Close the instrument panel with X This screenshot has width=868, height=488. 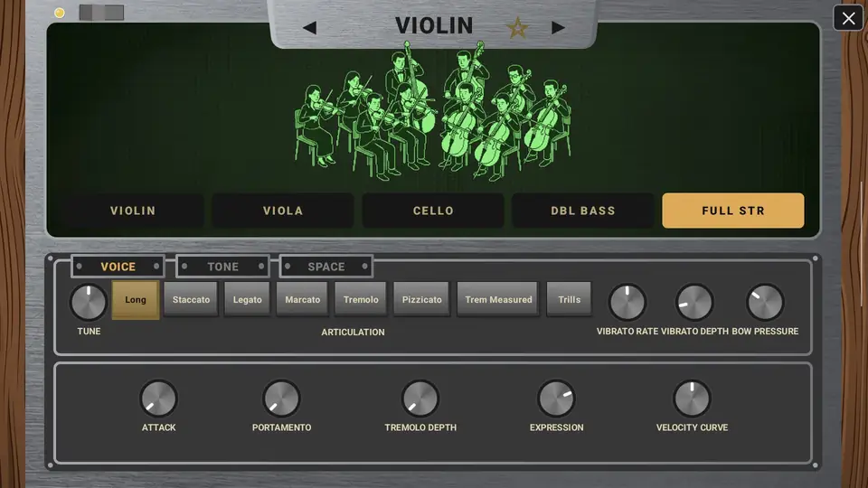click(x=848, y=18)
